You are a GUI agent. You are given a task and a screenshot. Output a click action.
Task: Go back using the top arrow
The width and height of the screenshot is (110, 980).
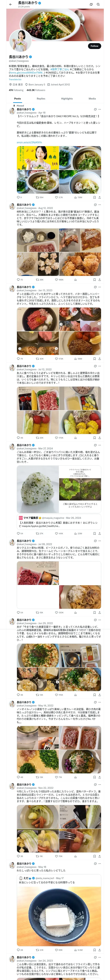[11, 4]
